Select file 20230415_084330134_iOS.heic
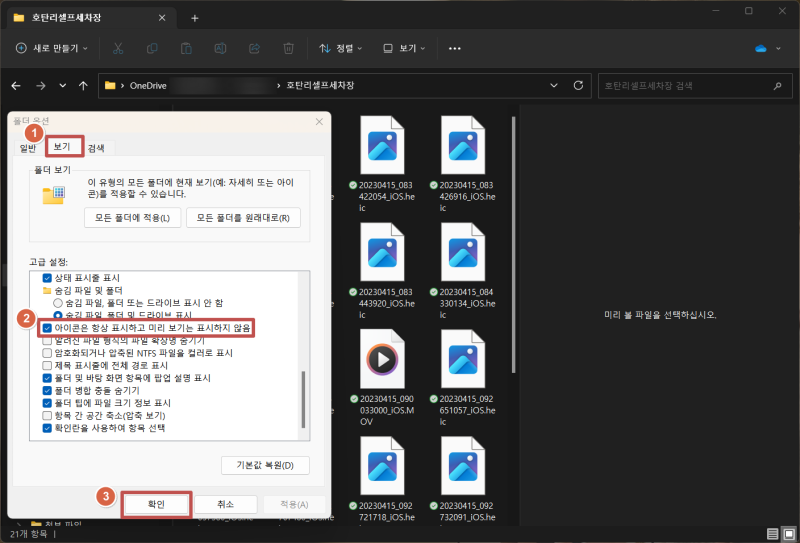 [463, 270]
